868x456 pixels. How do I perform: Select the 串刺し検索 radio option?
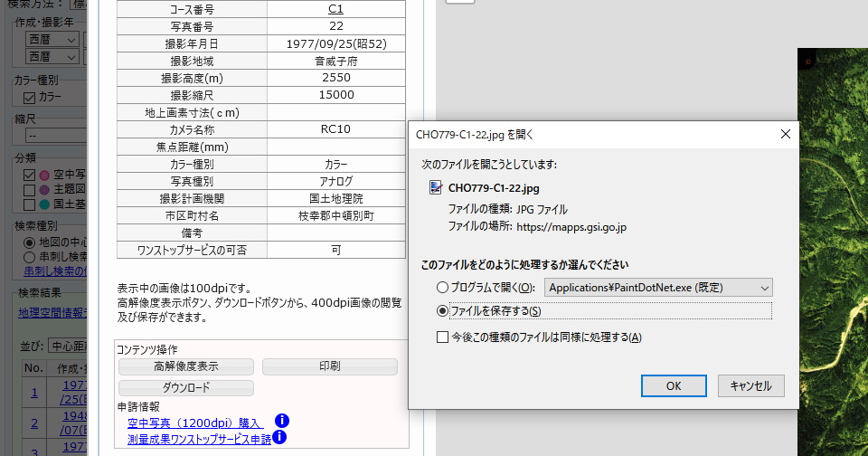pyautogui.click(x=29, y=257)
